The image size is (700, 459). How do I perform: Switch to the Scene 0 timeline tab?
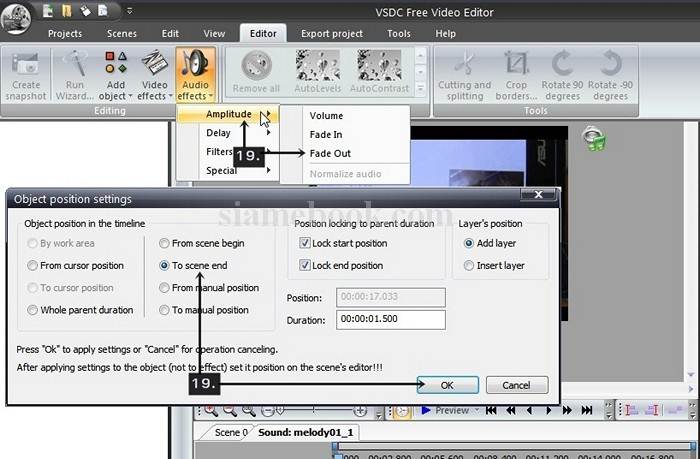(x=228, y=432)
